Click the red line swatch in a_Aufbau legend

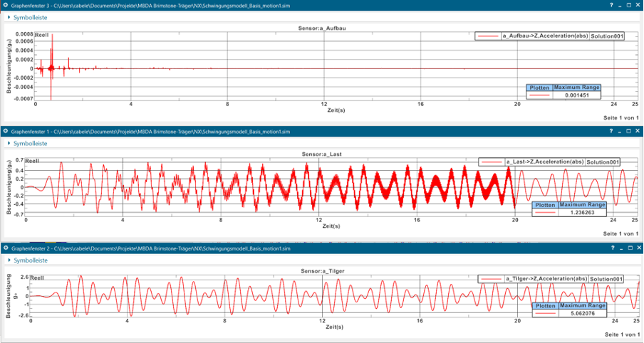(x=489, y=36)
